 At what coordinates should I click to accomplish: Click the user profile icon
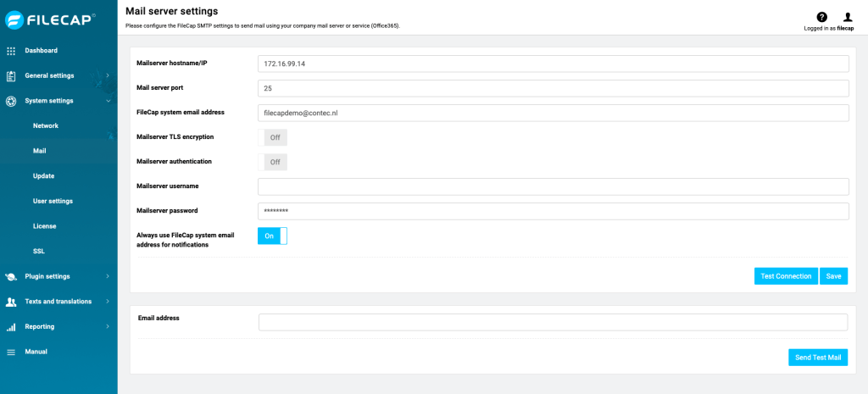coord(848,17)
